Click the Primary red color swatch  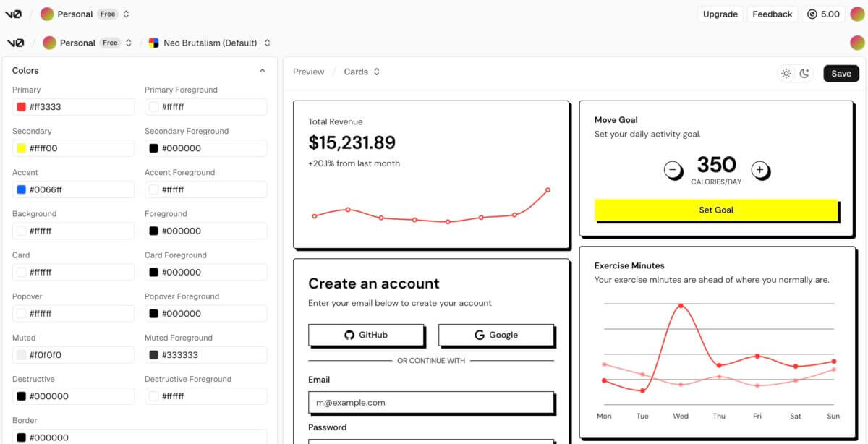pos(22,107)
